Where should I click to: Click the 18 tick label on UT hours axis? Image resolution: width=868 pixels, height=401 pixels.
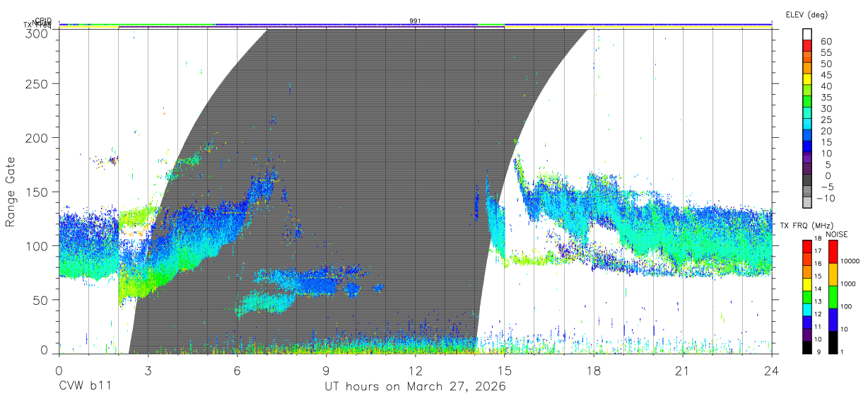[594, 370]
